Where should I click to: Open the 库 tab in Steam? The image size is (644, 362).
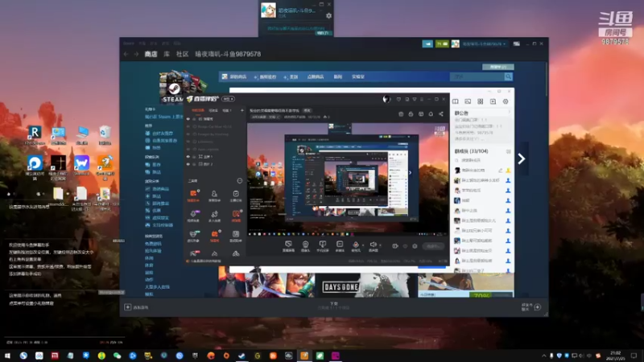(167, 54)
